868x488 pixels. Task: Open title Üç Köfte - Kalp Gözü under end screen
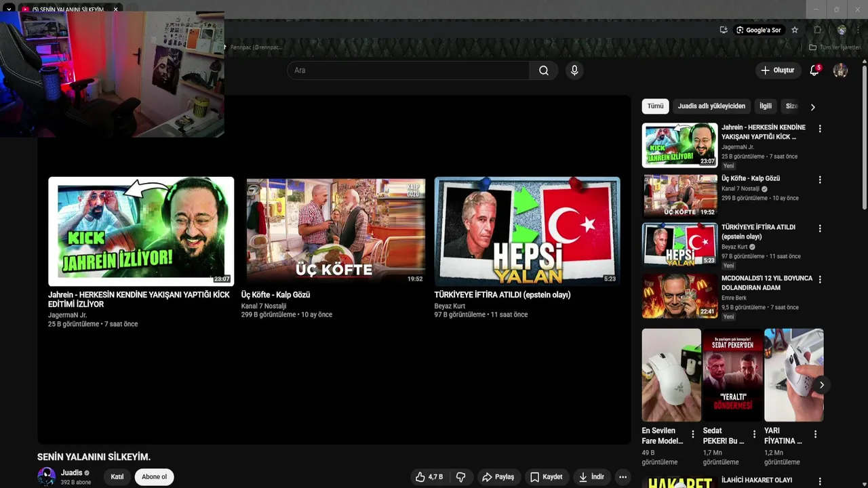(x=275, y=295)
